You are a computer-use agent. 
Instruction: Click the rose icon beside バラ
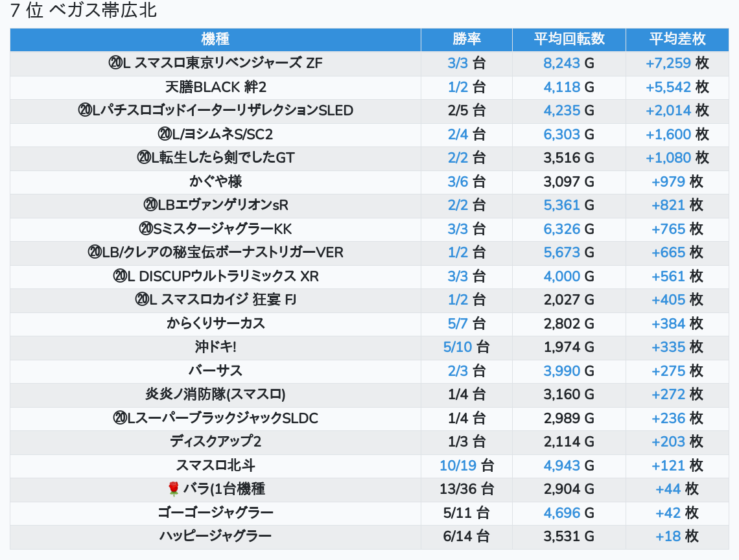pos(173,489)
